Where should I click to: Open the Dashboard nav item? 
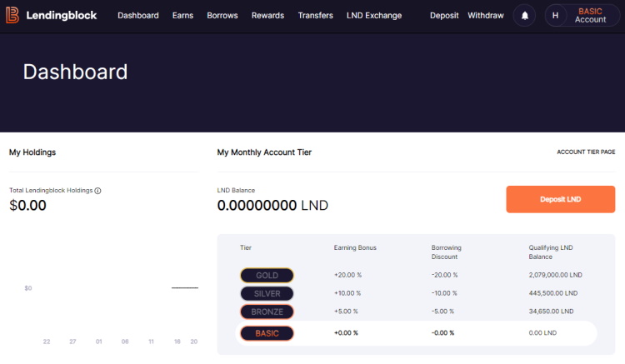pos(137,16)
